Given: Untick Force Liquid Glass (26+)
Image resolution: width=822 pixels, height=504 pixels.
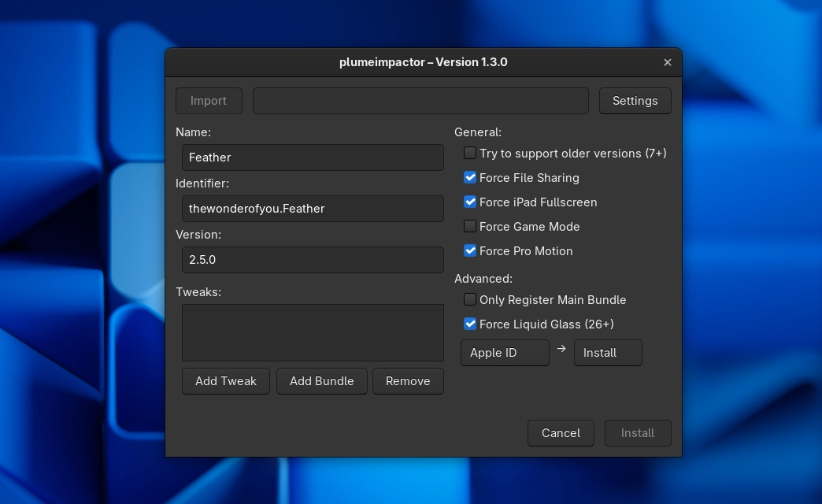Looking at the screenshot, I should 470,324.
